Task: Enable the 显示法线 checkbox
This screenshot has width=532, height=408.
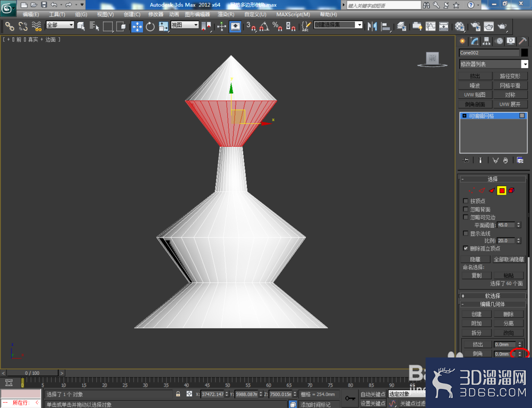Action: (465, 234)
